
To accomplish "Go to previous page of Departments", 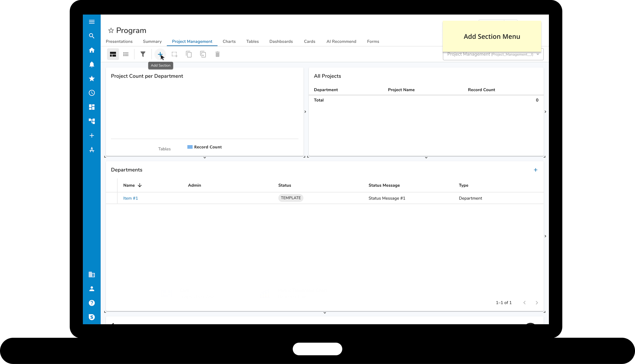I will [x=524, y=303].
